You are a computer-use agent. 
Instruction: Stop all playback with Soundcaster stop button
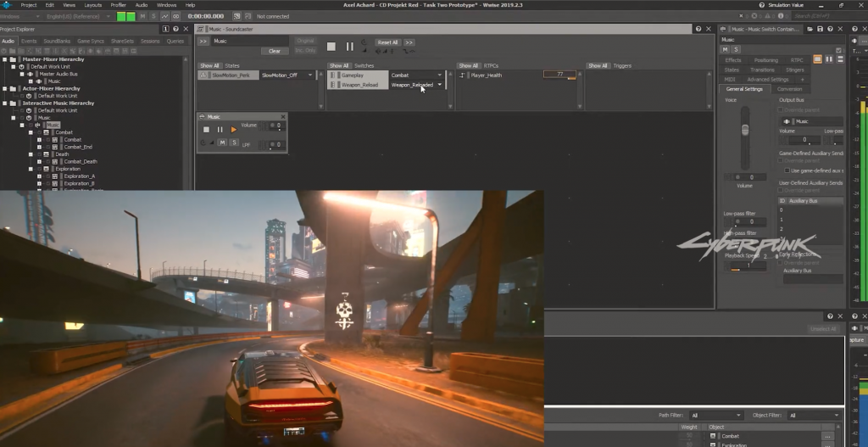coord(331,47)
